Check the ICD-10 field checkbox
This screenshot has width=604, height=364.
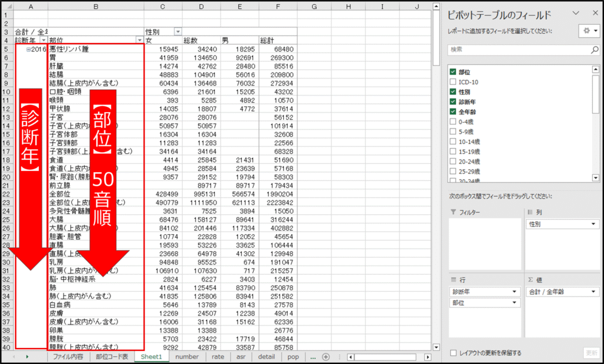[453, 82]
